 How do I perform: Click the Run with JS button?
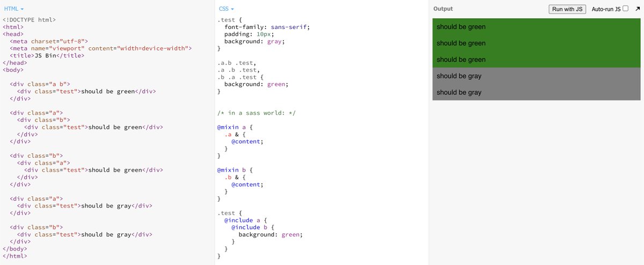click(x=568, y=9)
